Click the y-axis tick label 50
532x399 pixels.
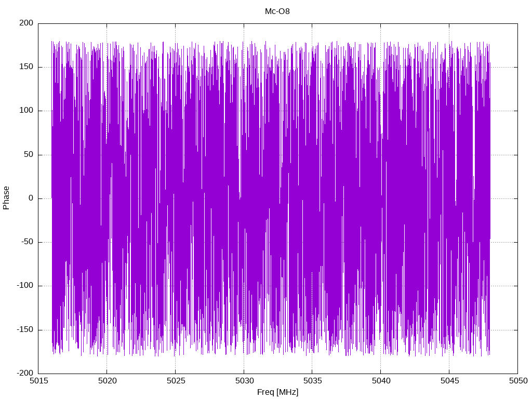(29, 154)
